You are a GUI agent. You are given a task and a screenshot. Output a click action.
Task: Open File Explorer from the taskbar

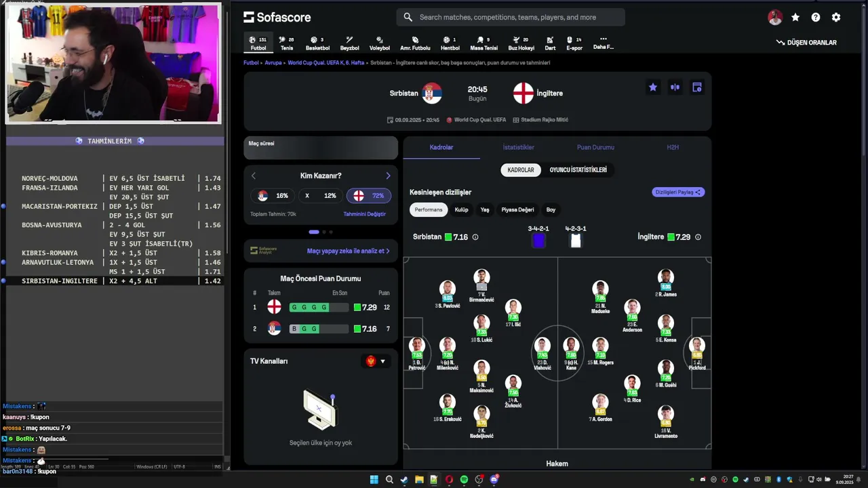click(419, 480)
